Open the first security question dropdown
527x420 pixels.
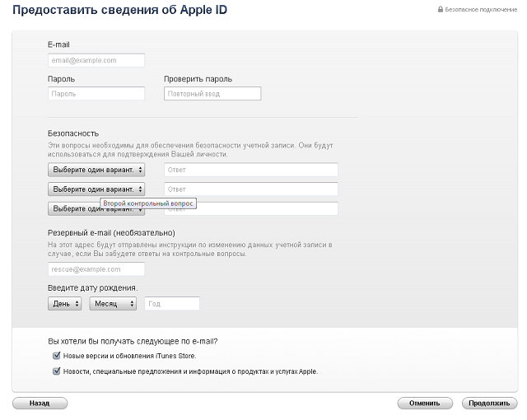[96, 170]
